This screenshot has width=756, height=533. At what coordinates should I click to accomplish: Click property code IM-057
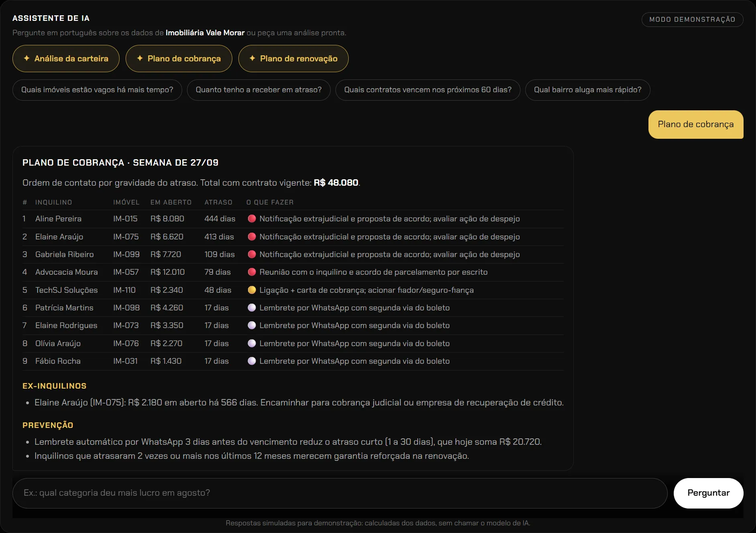tap(126, 272)
